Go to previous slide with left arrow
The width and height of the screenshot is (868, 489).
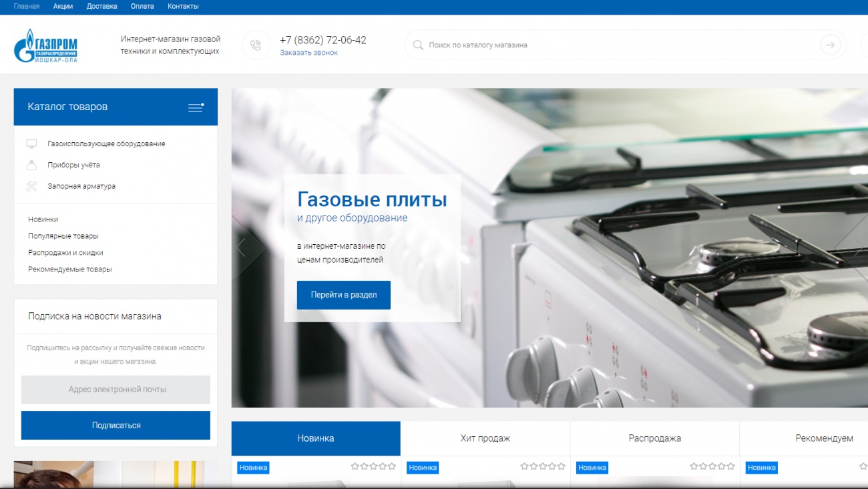(241, 248)
